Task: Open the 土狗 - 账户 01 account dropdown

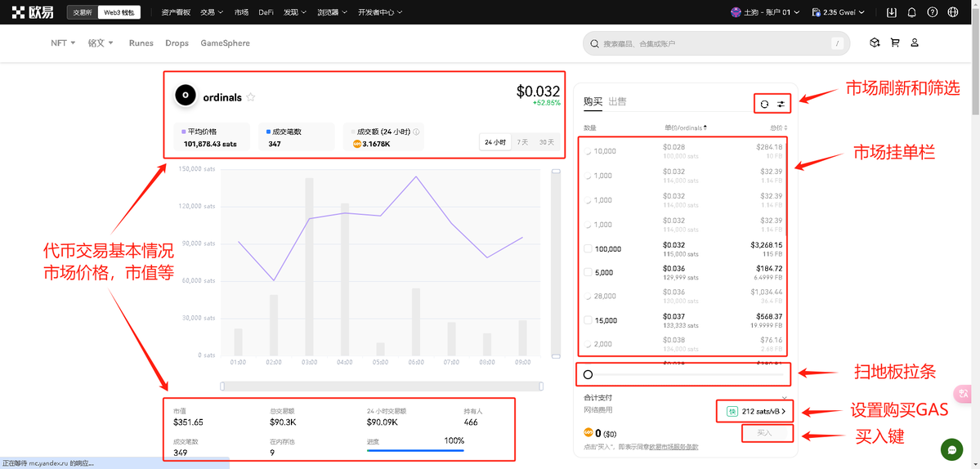Action: click(765, 12)
